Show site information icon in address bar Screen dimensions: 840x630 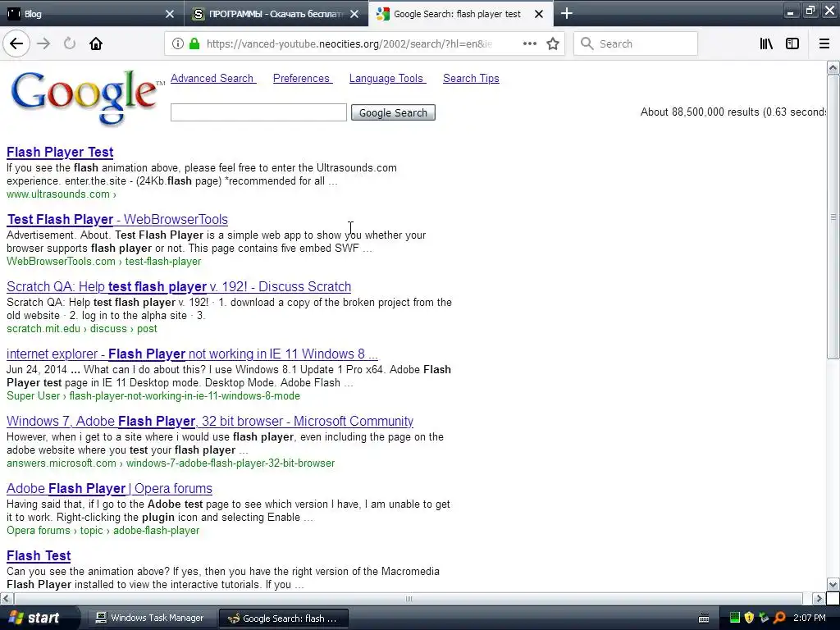click(177, 43)
